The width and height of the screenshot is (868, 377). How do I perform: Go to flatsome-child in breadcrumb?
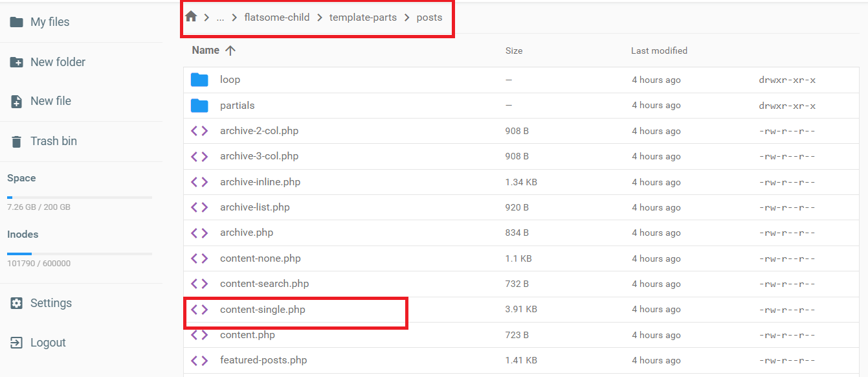pyautogui.click(x=277, y=17)
